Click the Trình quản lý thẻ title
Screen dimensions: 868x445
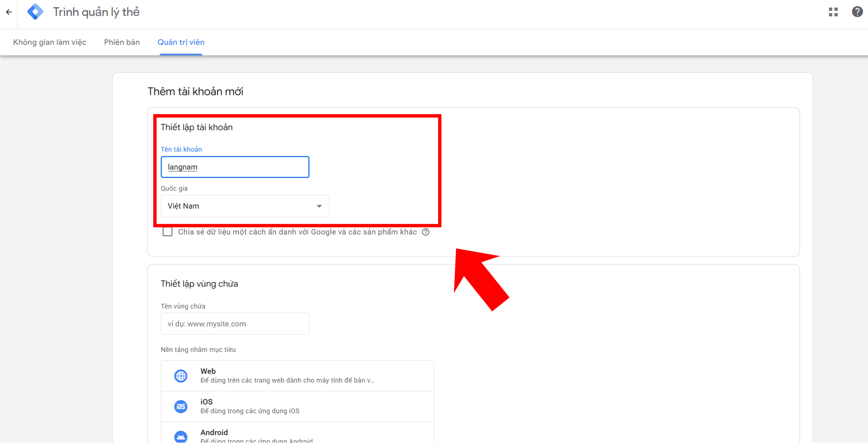(96, 12)
